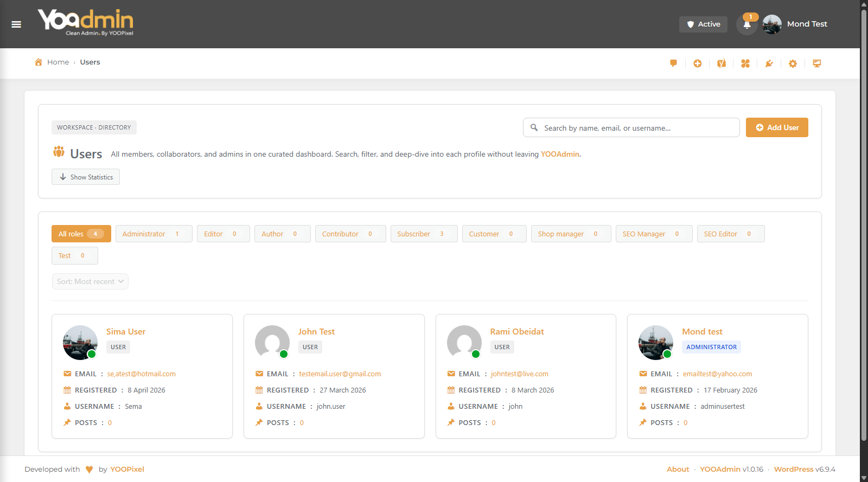Click the heart icon in footer
The image size is (868, 482).
pos(90,470)
